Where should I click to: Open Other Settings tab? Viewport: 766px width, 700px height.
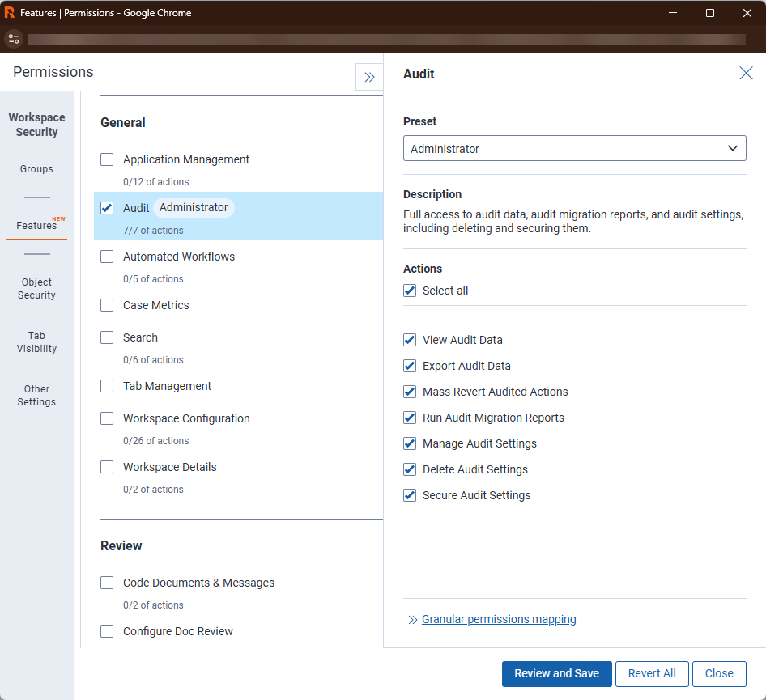(36, 396)
